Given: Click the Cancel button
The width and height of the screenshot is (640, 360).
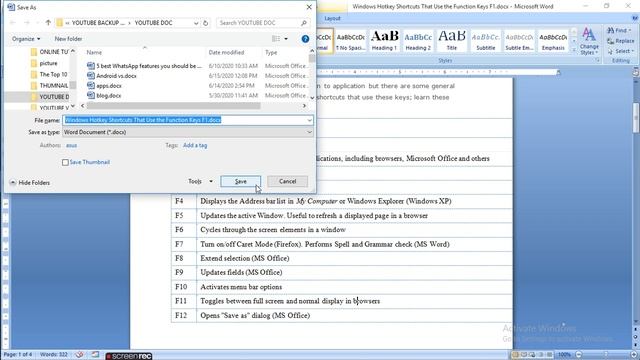Looking at the screenshot, I should [287, 181].
